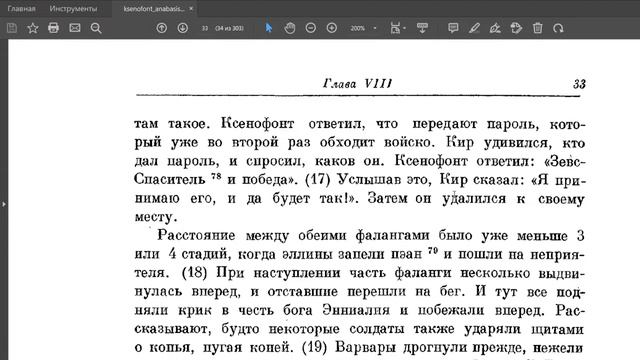This screenshot has height=360, width=640.
Task: Click the 200% zoom value field
Action: 358,28
